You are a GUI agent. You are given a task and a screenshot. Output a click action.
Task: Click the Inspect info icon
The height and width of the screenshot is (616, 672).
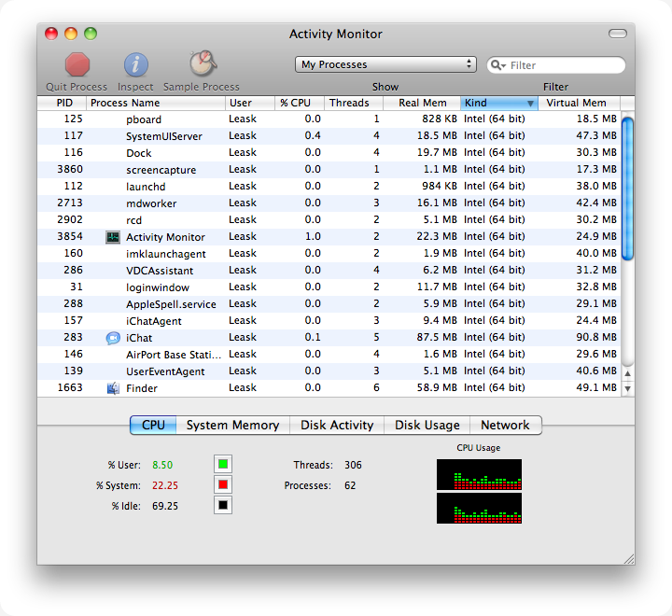136,64
